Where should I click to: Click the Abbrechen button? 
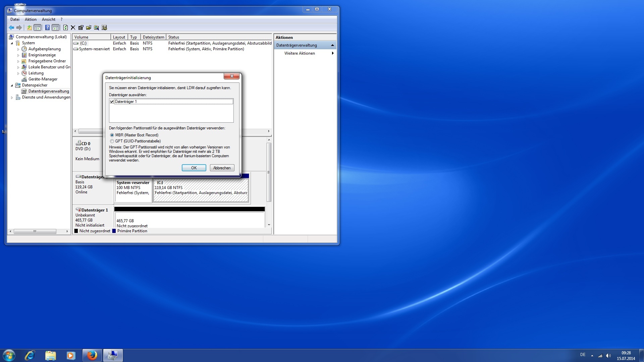point(222,168)
